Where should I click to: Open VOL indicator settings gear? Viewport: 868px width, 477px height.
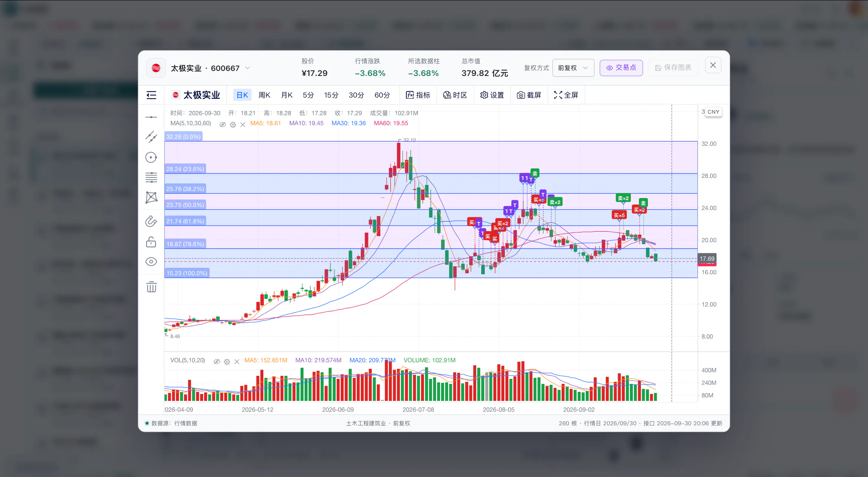pyautogui.click(x=227, y=362)
